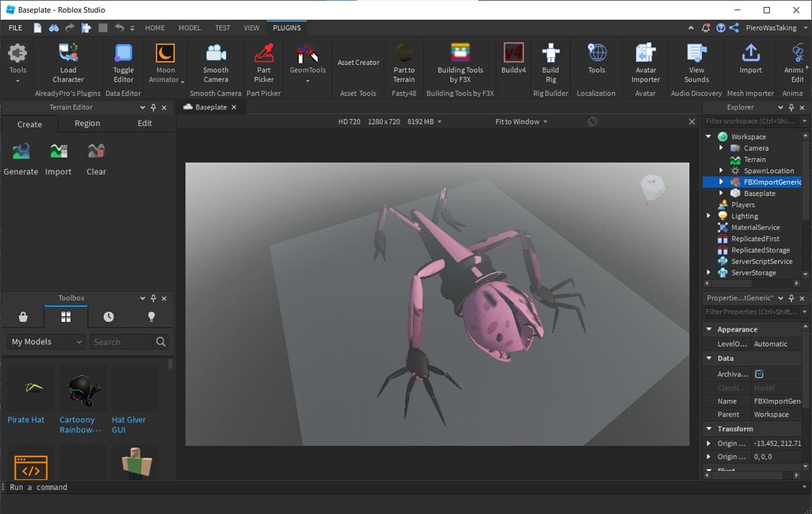Open notifications bell icon
Viewport: 812px width, 514px height.
[x=705, y=28]
